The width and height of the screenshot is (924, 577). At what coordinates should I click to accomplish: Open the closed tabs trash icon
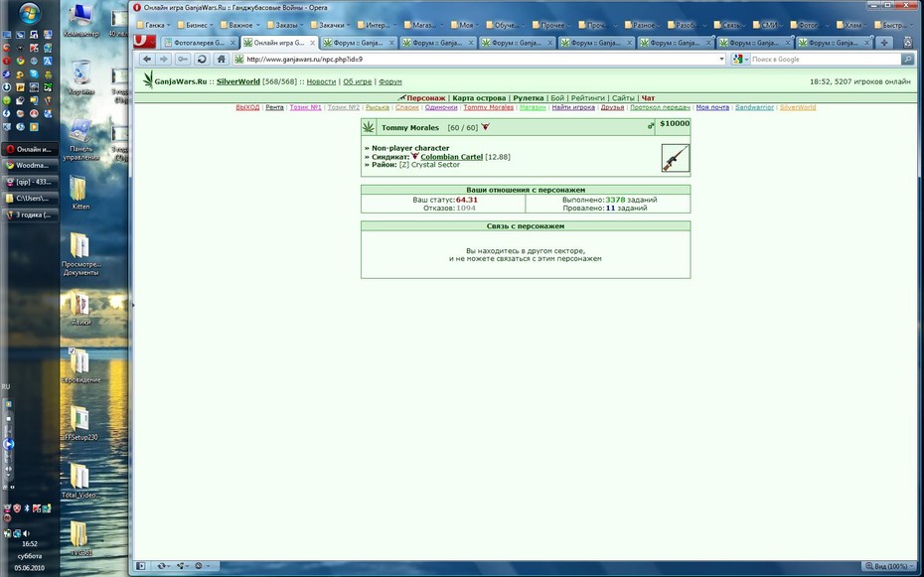tap(907, 43)
